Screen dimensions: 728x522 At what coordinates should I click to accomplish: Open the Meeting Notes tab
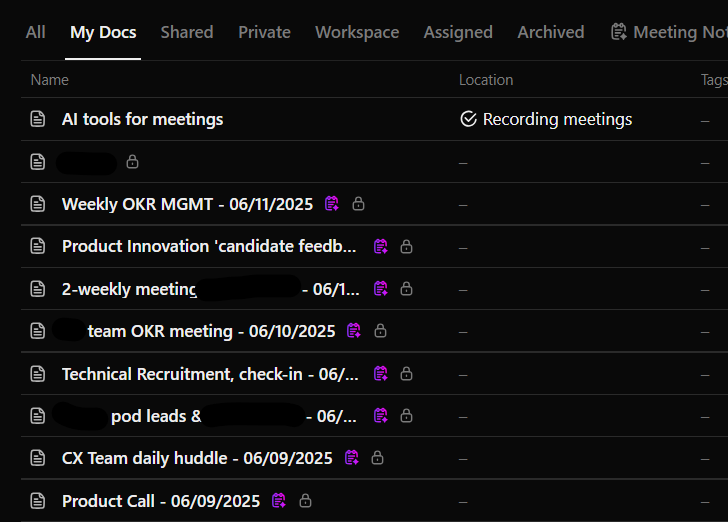pyautogui.click(x=669, y=32)
